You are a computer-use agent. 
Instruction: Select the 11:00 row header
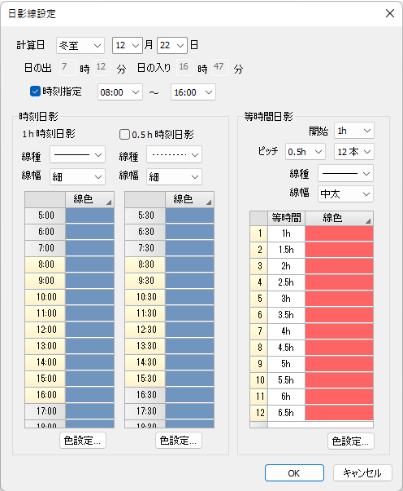[45, 313]
